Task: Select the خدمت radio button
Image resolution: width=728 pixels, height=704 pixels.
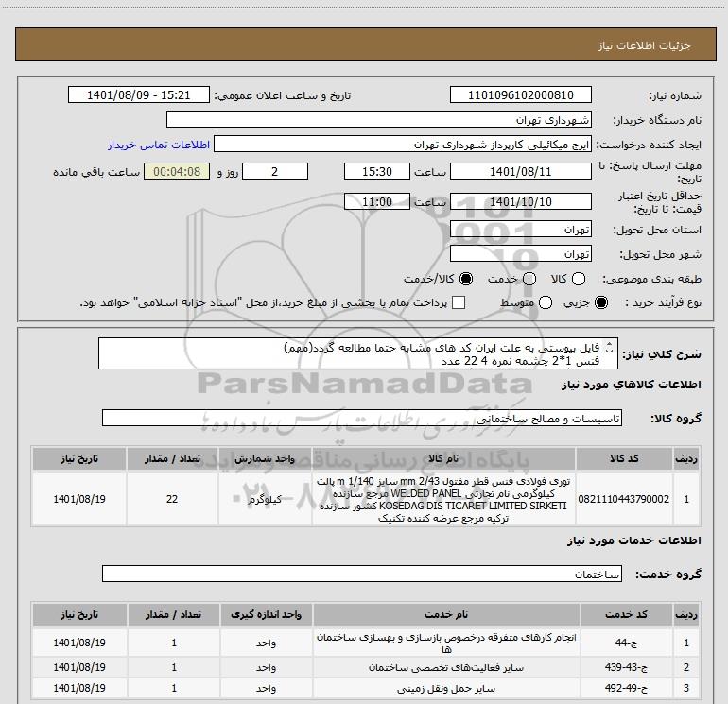Action: [x=529, y=279]
